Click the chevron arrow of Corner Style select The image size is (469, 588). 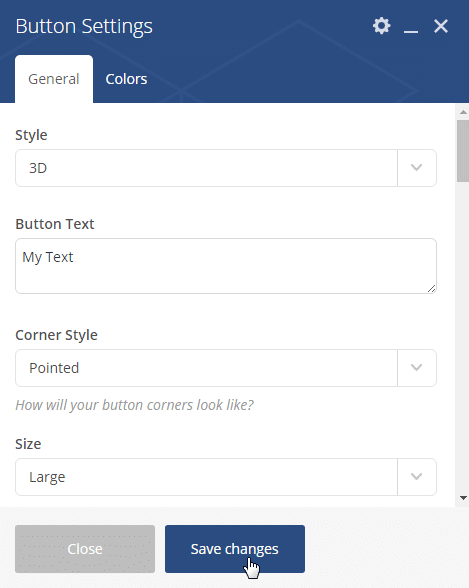click(x=417, y=368)
